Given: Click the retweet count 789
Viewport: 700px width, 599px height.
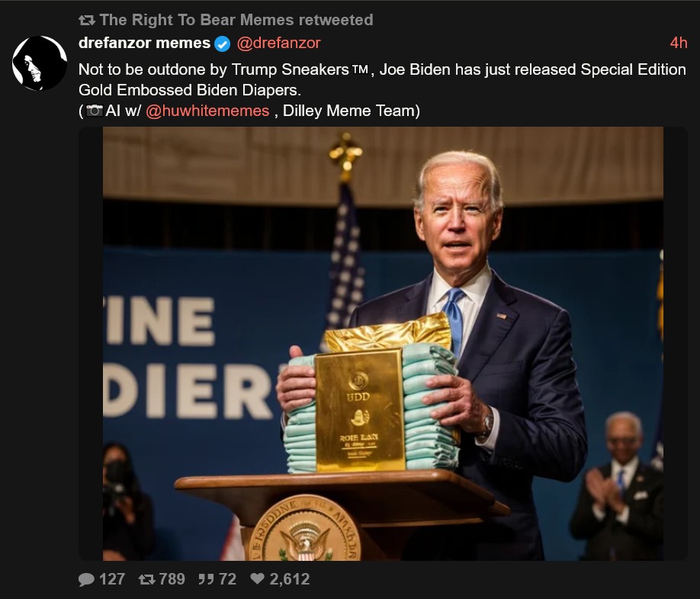Looking at the screenshot, I should click(172, 579).
